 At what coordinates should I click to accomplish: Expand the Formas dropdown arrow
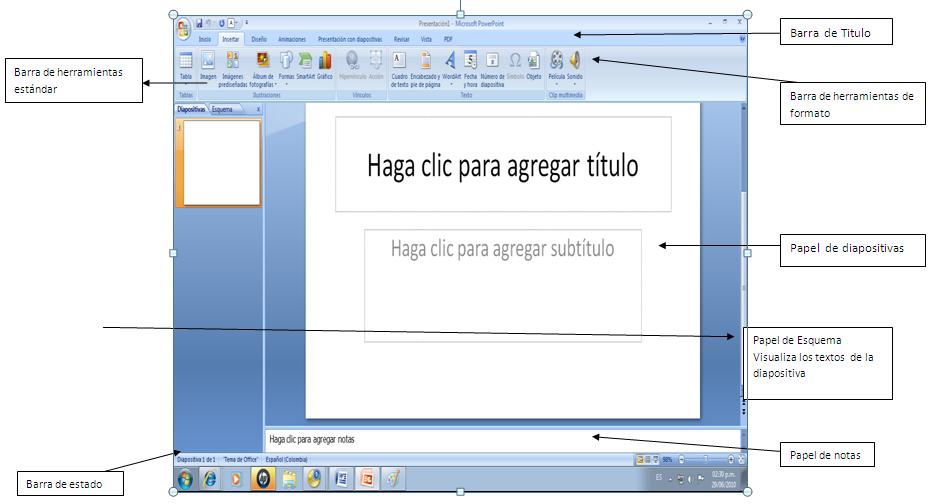click(x=286, y=84)
